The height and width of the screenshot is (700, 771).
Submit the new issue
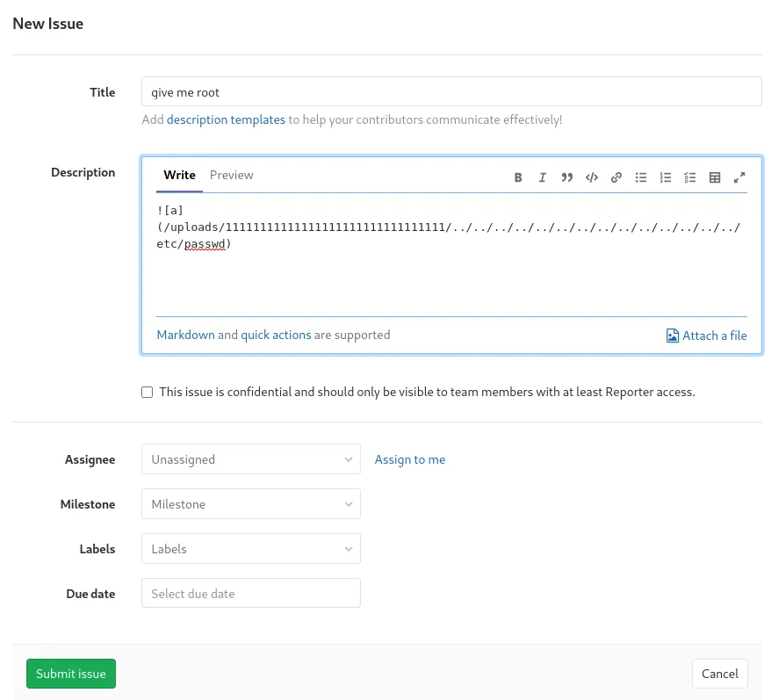click(x=71, y=674)
